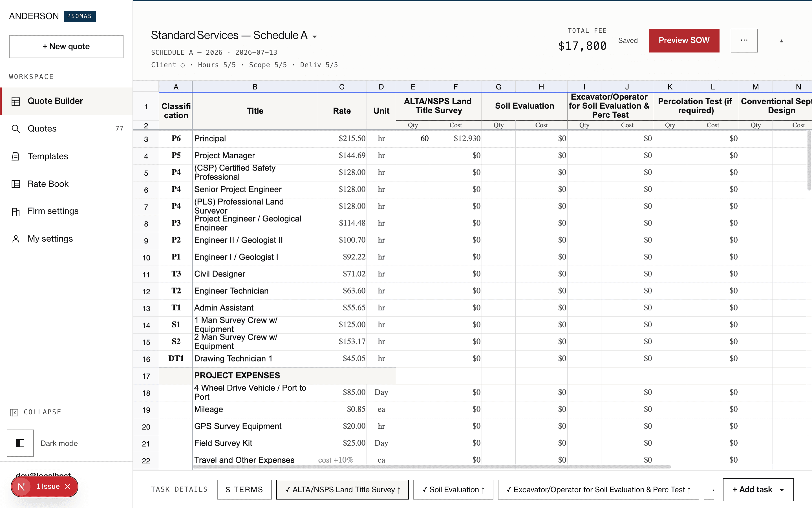Click the Collapse sidebar icon
The width and height of the screenshot is (812, 508).
pos(14,412)
